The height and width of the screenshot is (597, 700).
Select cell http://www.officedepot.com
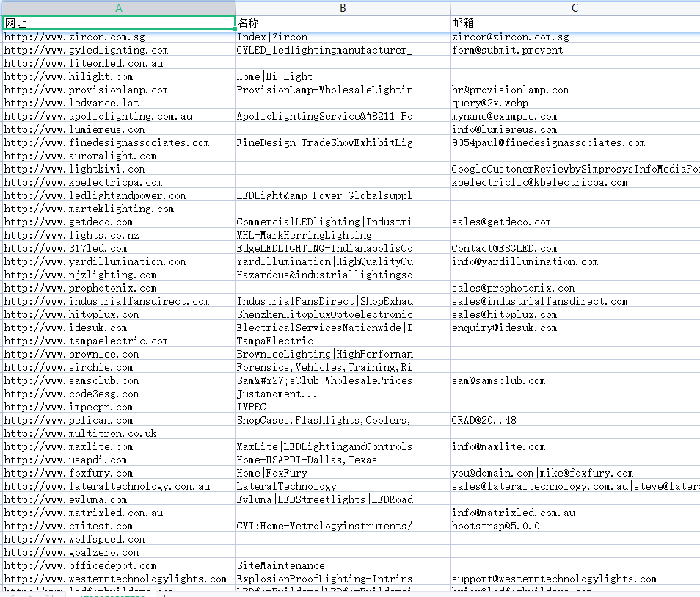click(x=119, y=565)
